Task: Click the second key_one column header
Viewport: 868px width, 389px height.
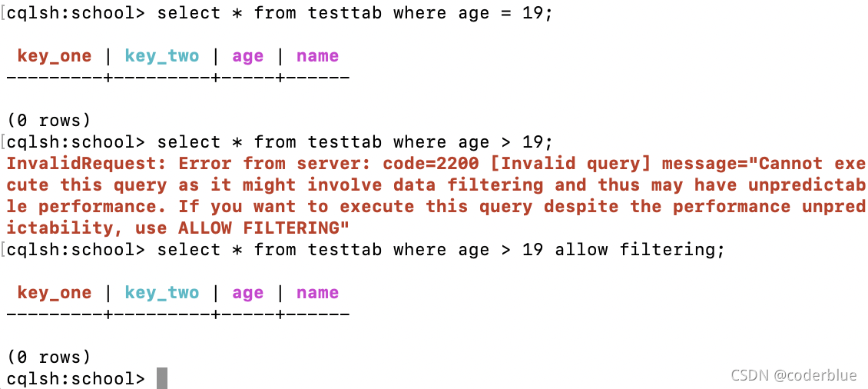Action: (55, 293)
